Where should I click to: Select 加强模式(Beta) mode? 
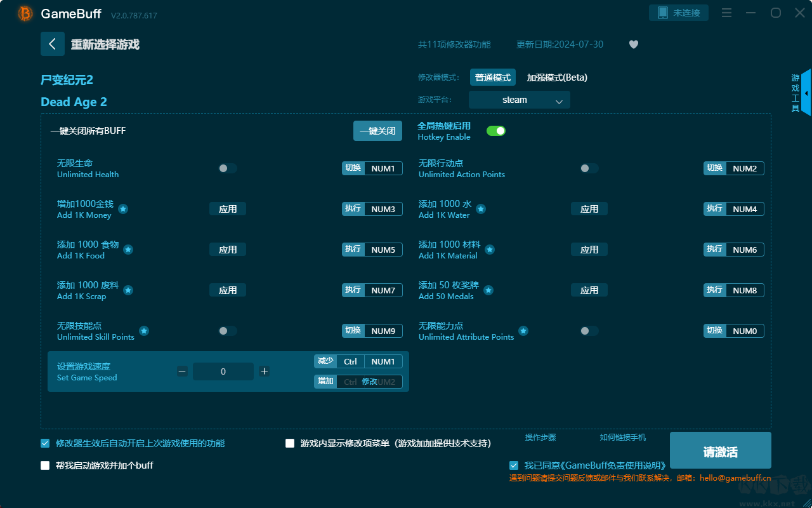tap(557, 77)
